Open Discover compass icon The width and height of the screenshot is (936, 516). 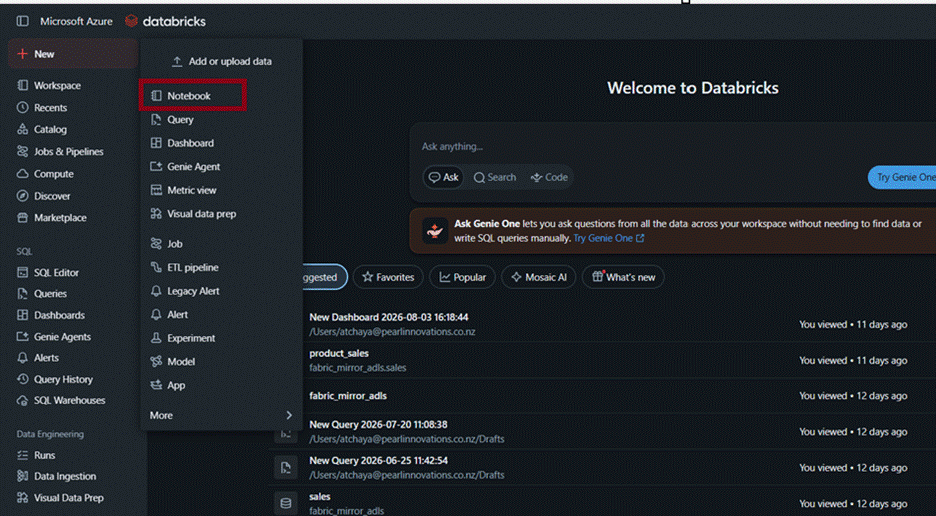click(x=23, y=196)
